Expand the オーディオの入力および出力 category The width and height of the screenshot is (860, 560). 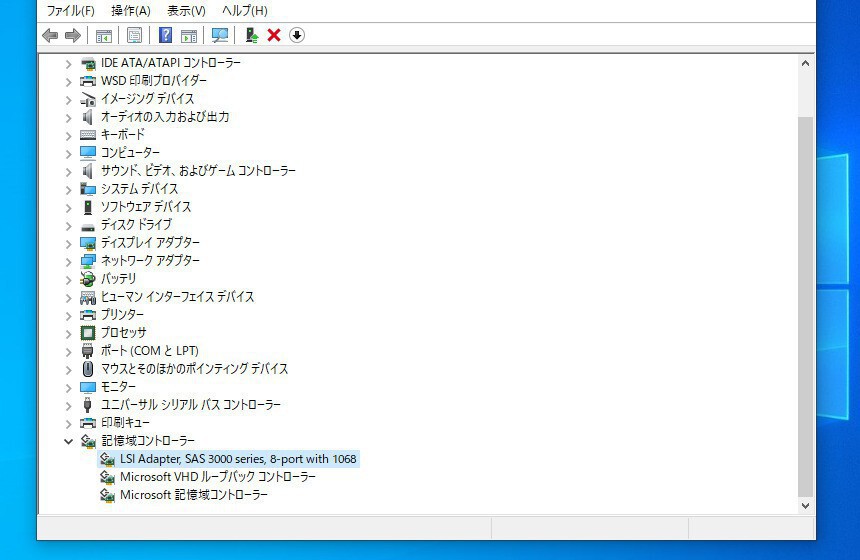tap(68, 118)
